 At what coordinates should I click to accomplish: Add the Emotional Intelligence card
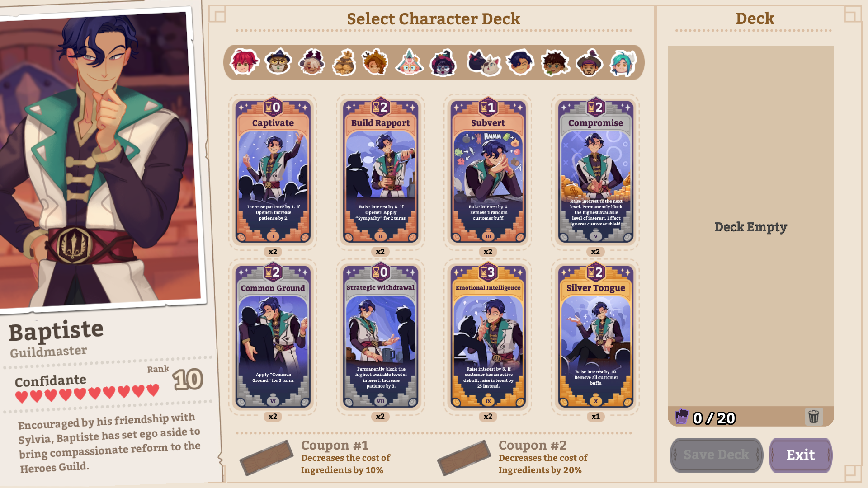(x=488, y=337)
